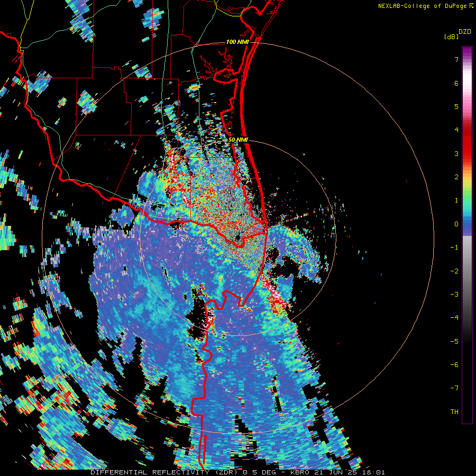476x476 pixels.
Task: Click the colorbar value label -7
Action: pyautogui.click(x=454, y=388)
